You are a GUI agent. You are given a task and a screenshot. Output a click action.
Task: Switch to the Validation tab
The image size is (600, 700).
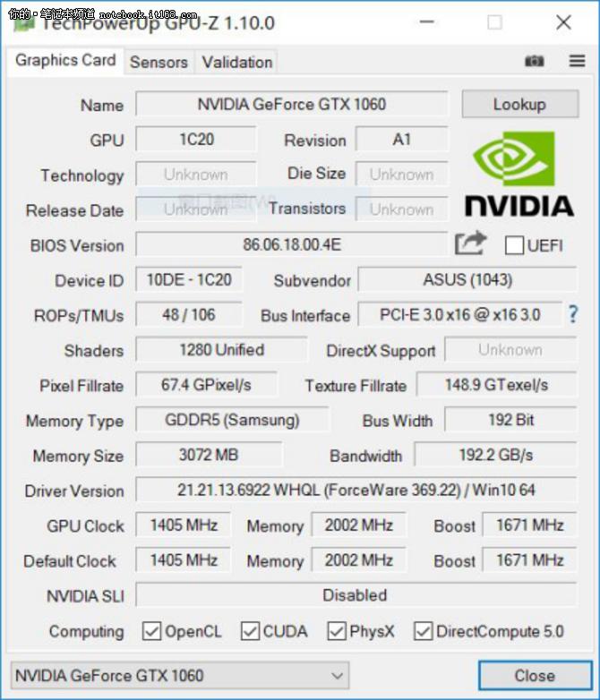(236, 62)
